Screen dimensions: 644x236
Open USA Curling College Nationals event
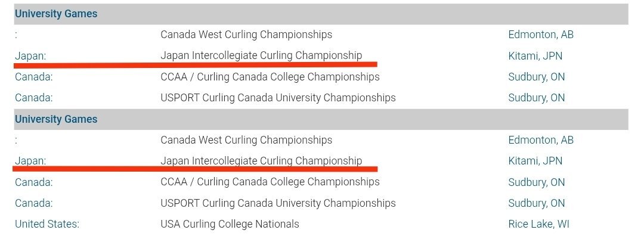230,224
